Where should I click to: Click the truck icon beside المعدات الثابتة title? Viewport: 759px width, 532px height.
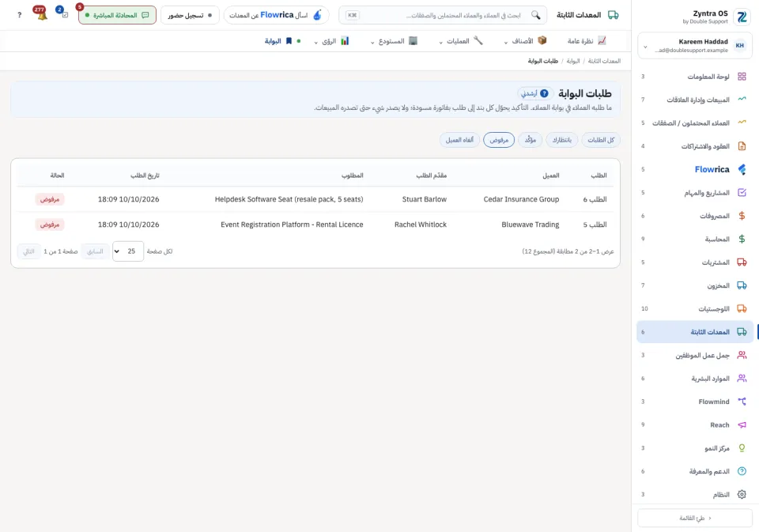pyautogui.click(x=613, y=15)
